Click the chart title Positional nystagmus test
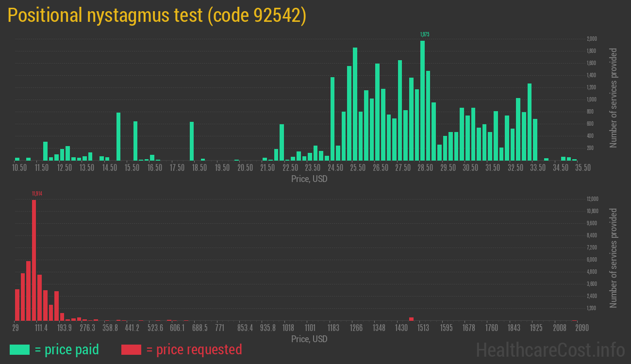631x364 pixels. point(156,15)
